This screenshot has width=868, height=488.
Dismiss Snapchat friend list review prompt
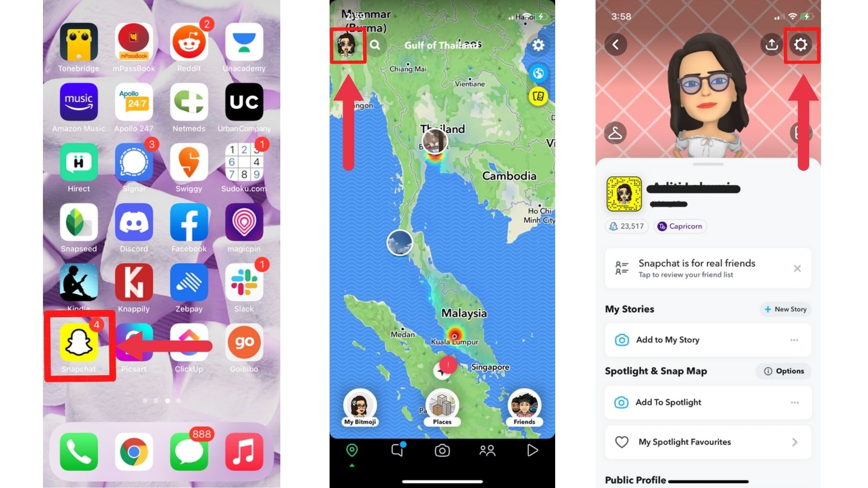797,267
